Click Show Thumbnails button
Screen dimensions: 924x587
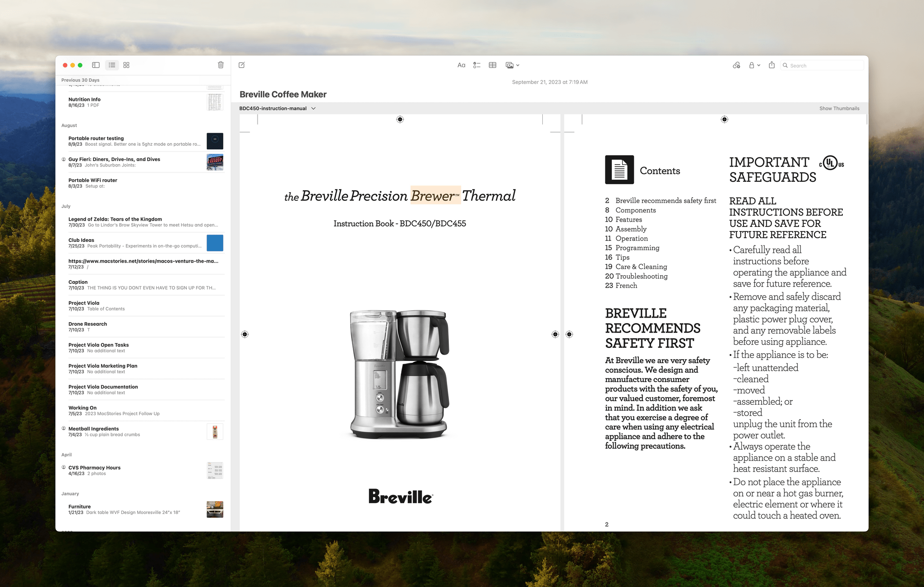click(x=837, y=108)
